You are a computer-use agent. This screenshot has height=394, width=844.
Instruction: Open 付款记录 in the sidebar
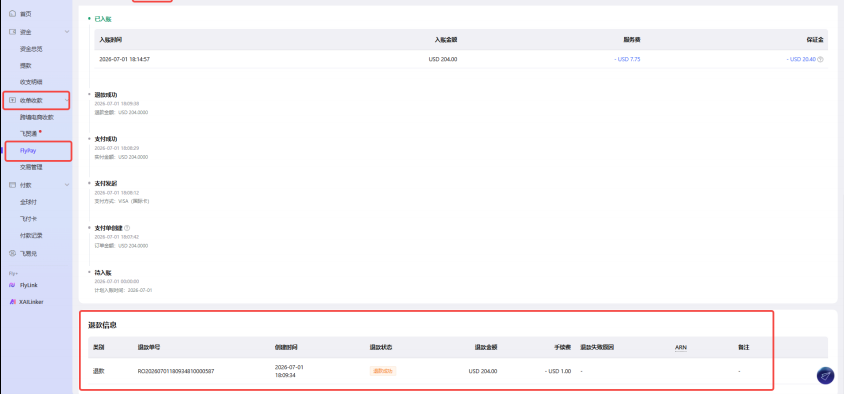point(31,235)
